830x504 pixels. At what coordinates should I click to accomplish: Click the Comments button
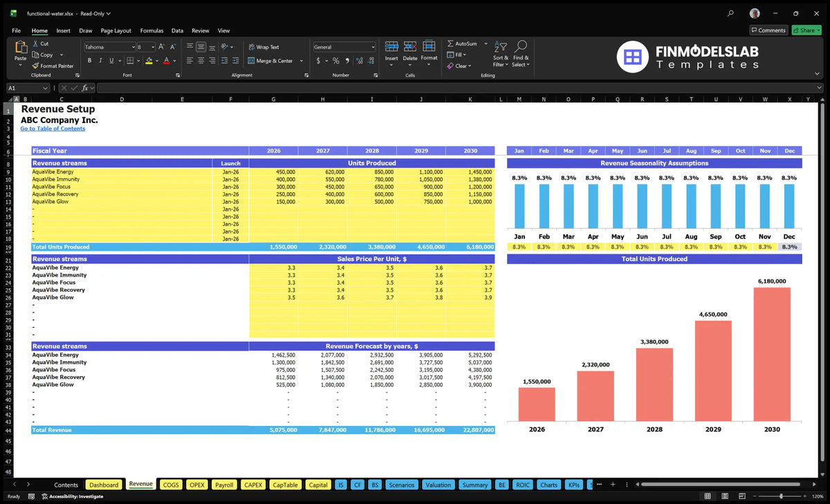pos(768,30)
